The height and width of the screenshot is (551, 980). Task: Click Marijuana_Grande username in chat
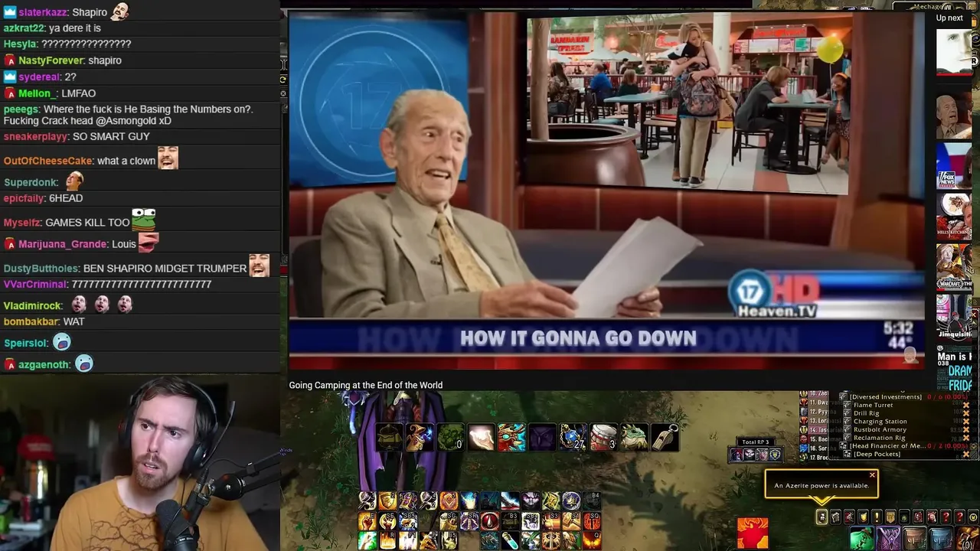(x=62, y=244)
